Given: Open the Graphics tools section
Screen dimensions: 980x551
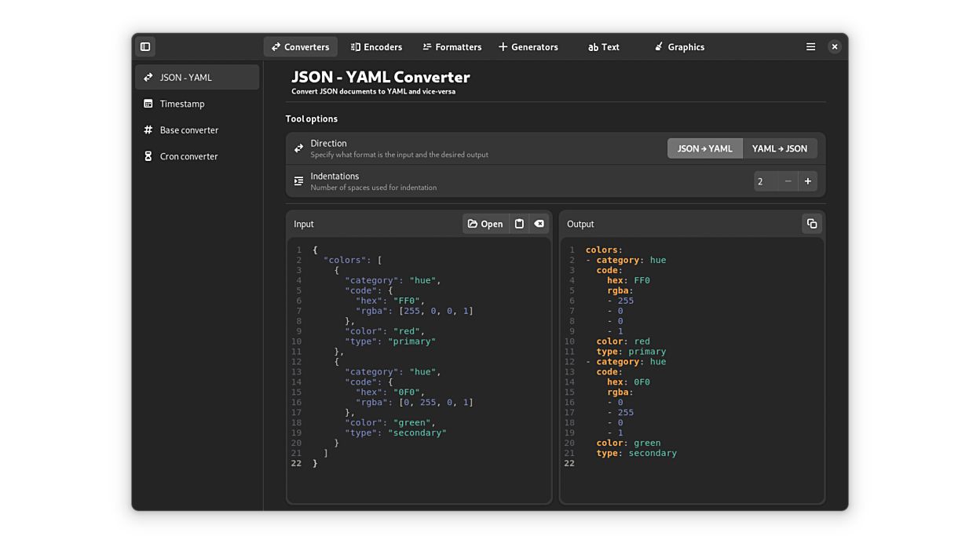Looking at the screenshot, I should click(678, 46).
